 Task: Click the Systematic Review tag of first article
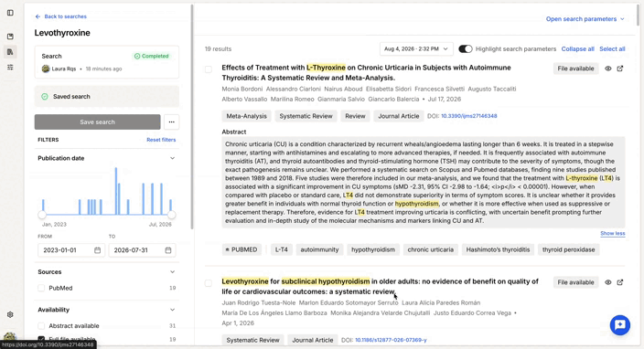[306, 116]
